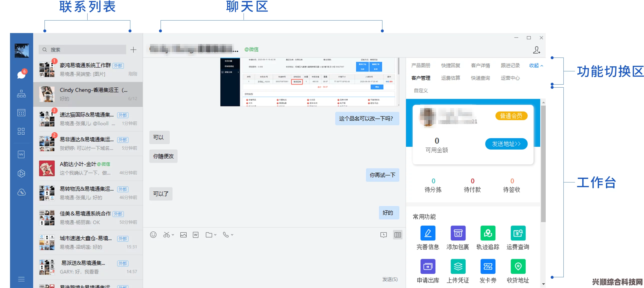The width and height of the screenshot is (644, 288).
Task: Open the Cindy Cheng-香港集运王 conversation
Action: click(x=88, y=94)
